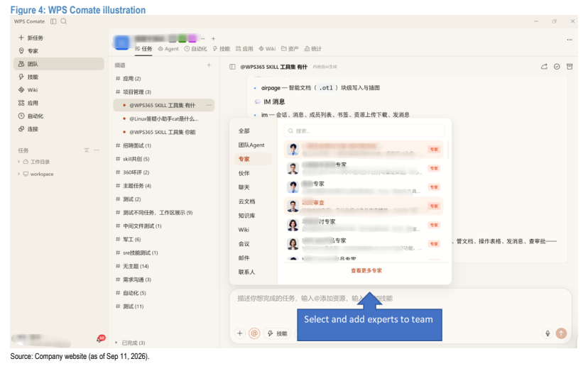Viewport: 588px width, 371px height.
Task: Open 技能 in the left sidebar
Action: (28, 77)
